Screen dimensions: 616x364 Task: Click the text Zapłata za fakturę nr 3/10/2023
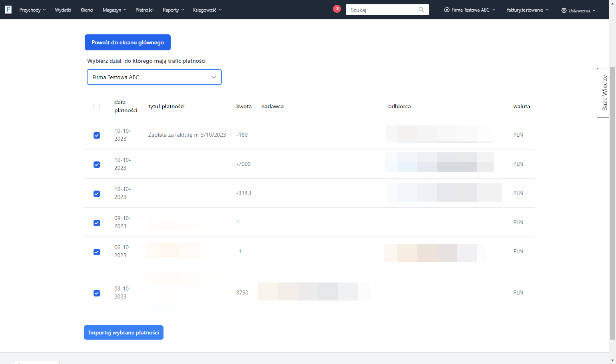click(187, 135)
